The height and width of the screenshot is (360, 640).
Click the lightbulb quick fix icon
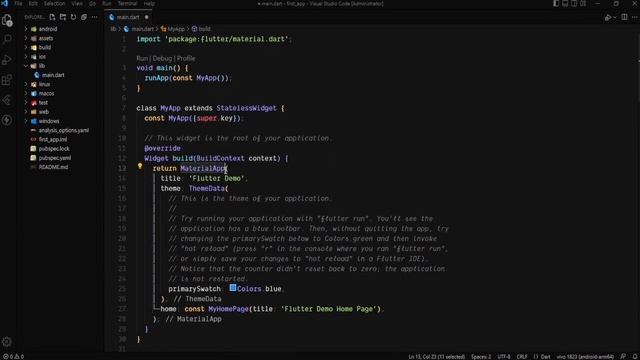[x=140, y=166]
